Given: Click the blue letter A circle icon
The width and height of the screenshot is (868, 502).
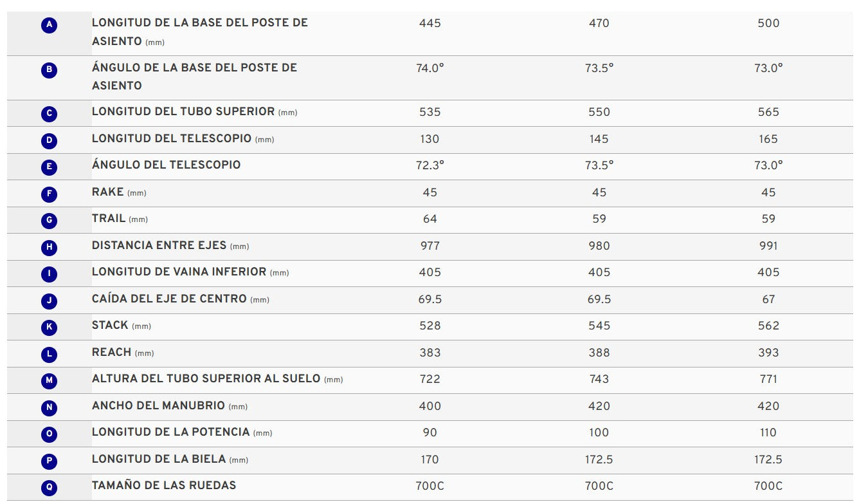Looking at the screenshot, I should [50, 25].
